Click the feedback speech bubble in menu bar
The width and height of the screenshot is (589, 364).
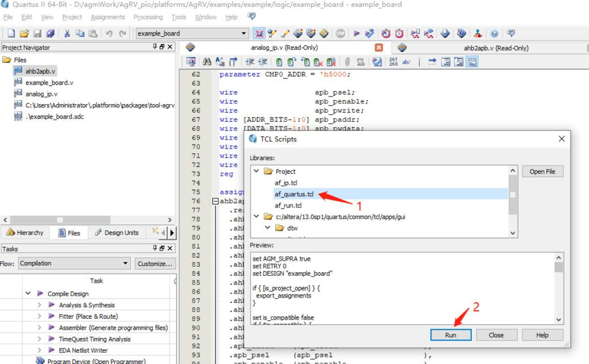pos(251,16)
